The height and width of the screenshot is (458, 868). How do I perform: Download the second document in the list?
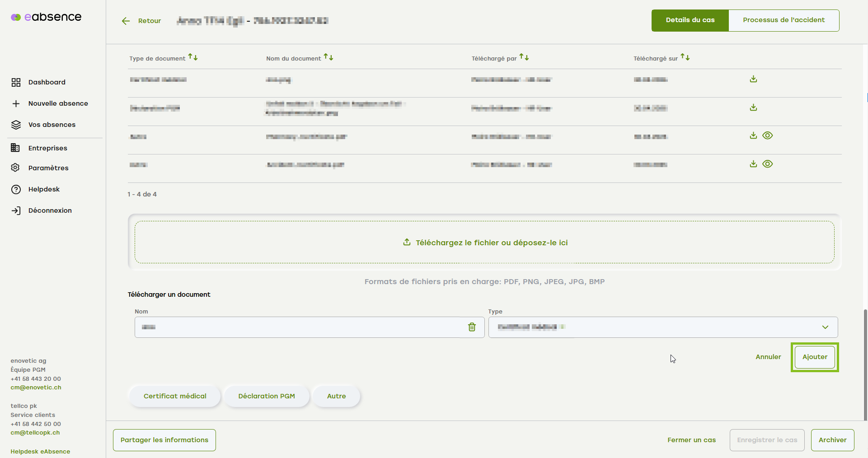[753, 108]
